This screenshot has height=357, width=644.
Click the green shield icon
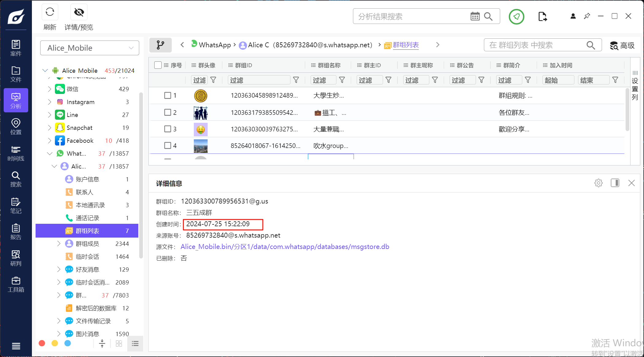tap(516, 17)
